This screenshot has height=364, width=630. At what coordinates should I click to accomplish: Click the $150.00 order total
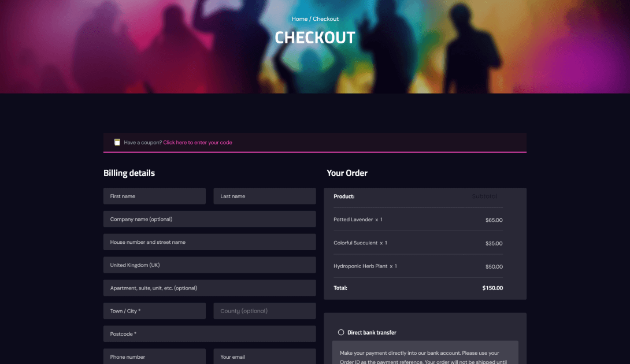(492, 288)
